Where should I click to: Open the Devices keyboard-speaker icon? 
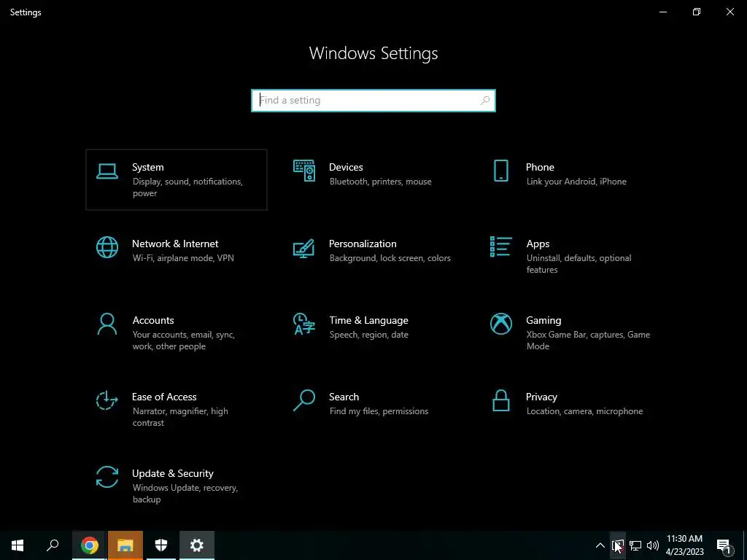click(x=304, y=171)
